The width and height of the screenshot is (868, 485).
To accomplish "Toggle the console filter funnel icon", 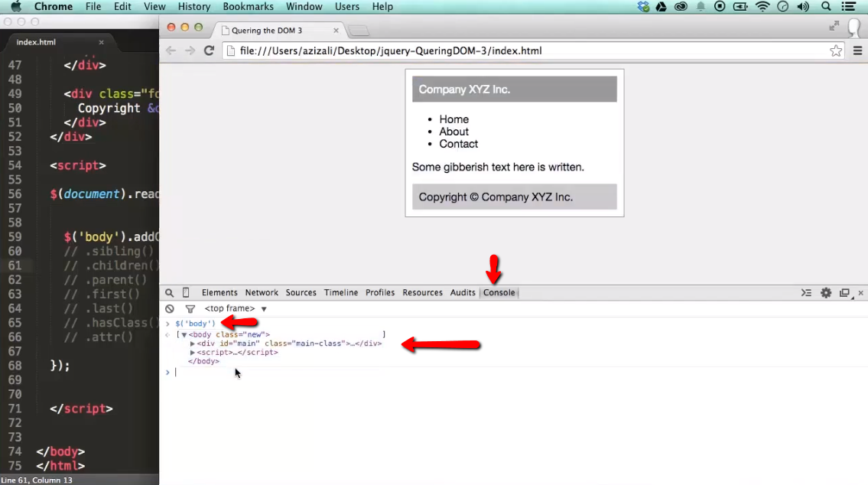I will [190, 309].
